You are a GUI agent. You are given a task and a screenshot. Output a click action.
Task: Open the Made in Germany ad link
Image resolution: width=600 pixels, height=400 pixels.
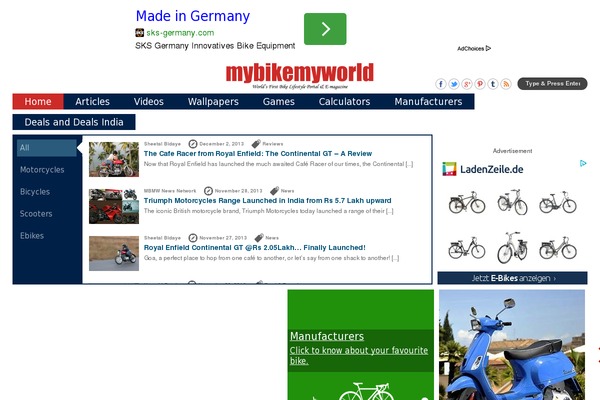193,16
